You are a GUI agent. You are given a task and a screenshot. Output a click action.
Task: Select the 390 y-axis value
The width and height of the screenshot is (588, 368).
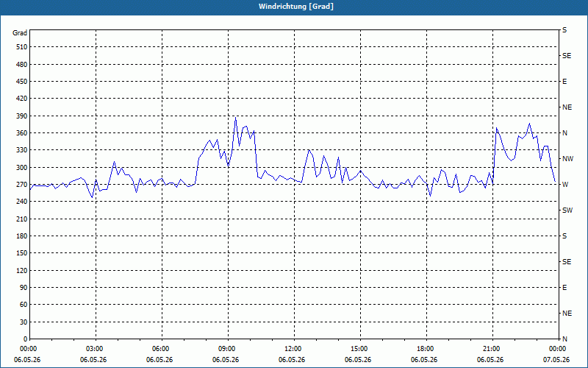pos(21,116)
